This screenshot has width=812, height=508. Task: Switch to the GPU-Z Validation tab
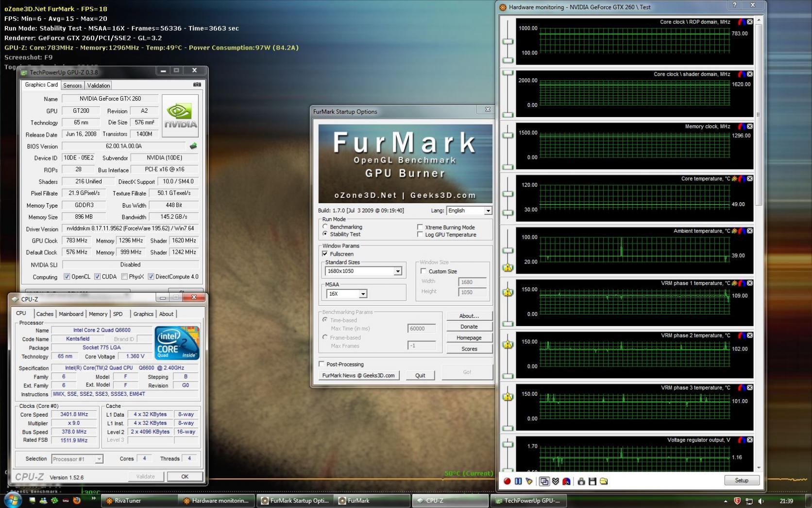(99, 86)
